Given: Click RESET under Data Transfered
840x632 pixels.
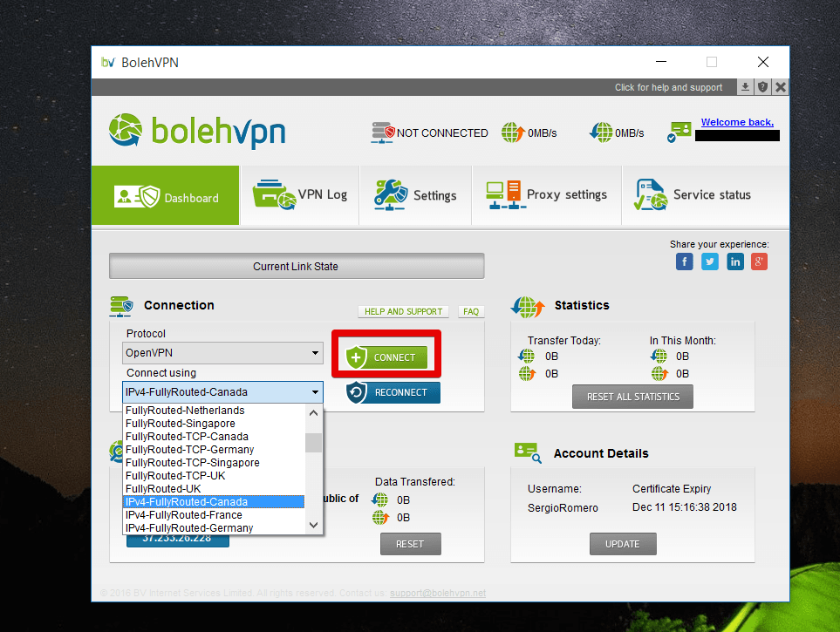Looking at the screenshot, I should (x=410, y=544).
